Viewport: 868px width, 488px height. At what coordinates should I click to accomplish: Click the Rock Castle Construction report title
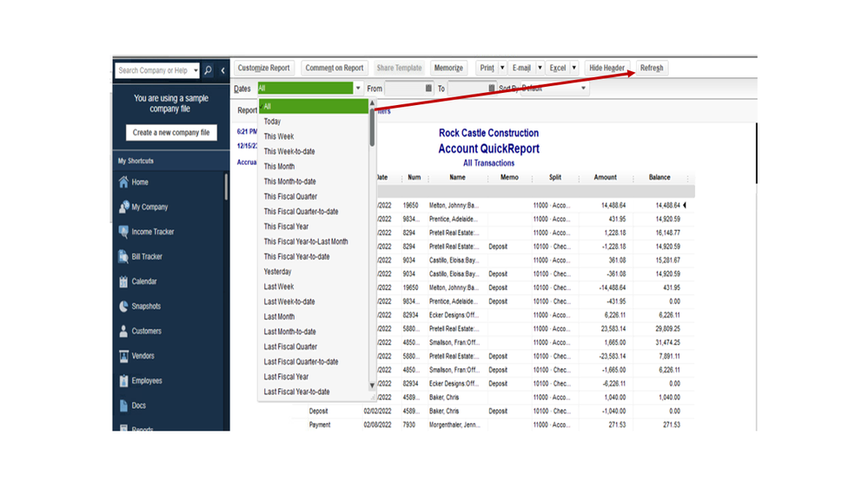489,133
